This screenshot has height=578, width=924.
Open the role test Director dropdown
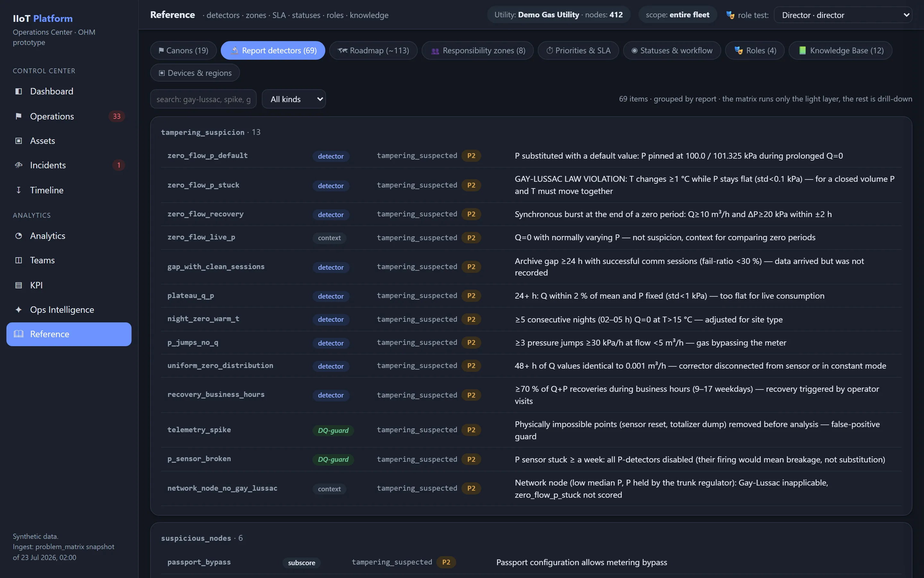843,15
